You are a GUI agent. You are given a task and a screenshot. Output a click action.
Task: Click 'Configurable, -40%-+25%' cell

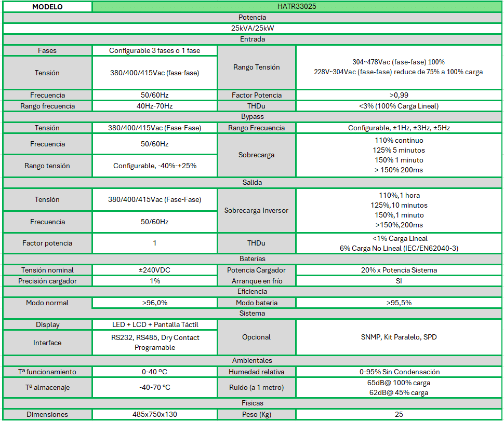(155, 166)
